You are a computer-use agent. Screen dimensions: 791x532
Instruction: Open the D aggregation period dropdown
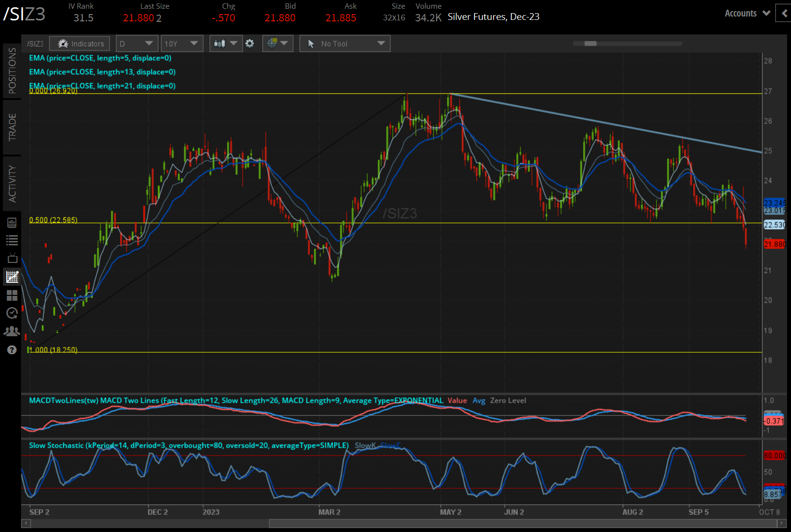tap(137, 44)
